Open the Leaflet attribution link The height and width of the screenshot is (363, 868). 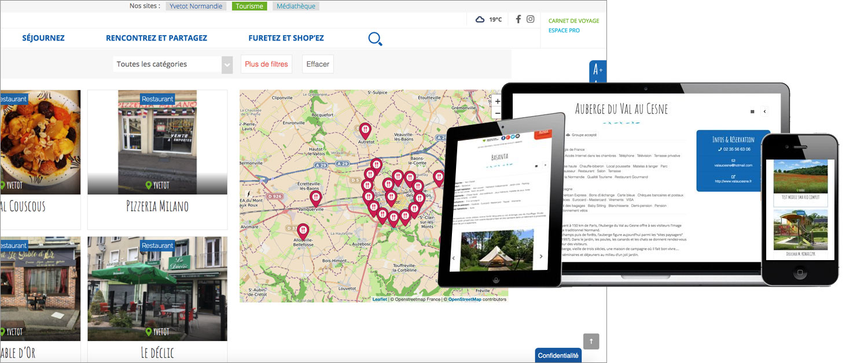[380, 299]
